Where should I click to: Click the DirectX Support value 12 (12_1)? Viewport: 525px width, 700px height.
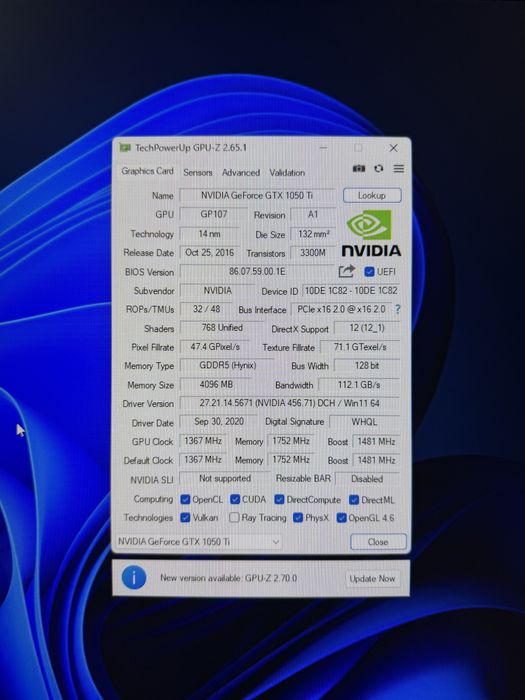[367, 328]
